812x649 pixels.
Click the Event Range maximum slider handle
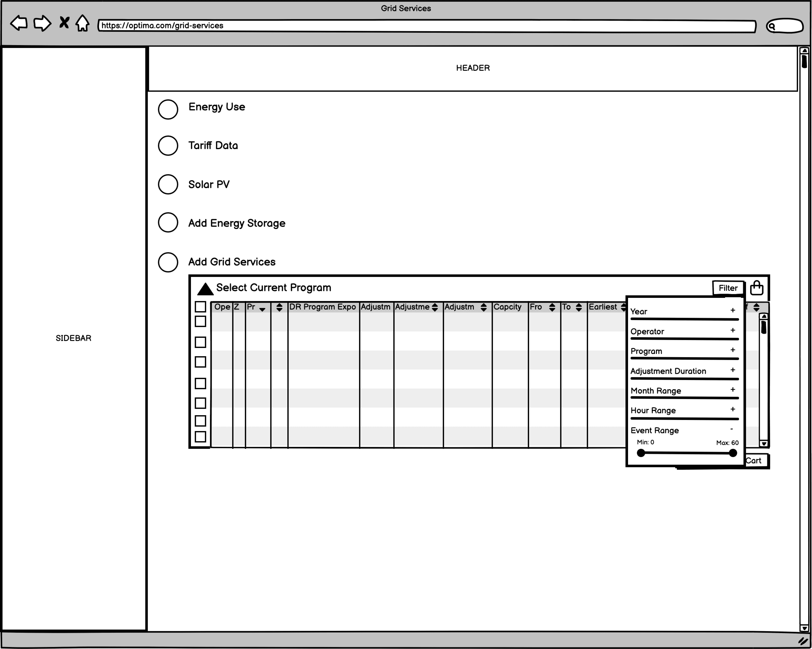[x=732, y=453]
